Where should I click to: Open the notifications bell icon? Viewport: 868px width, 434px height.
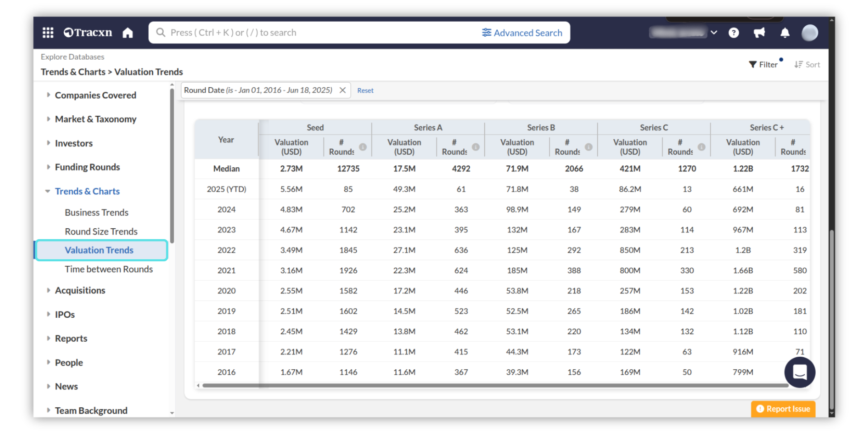click(785, 33)
